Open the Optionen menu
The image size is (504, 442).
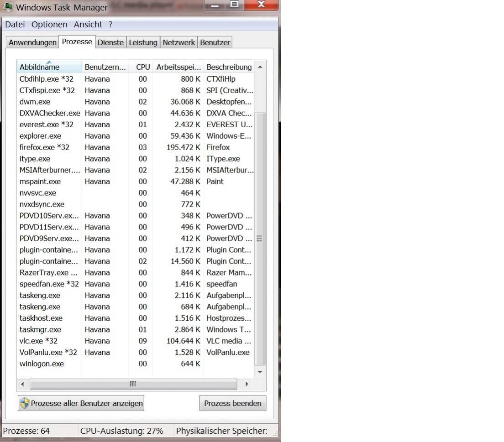tap(49, 25)
